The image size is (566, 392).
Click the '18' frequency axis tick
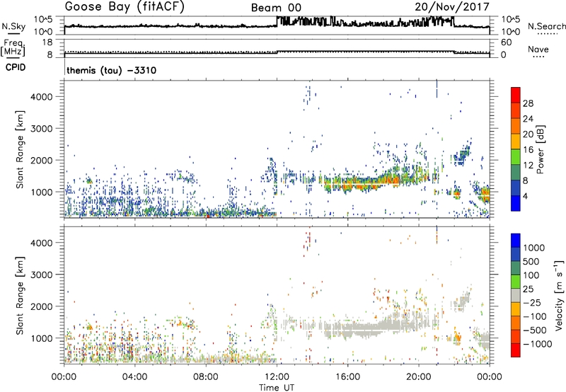coord(47,42)
